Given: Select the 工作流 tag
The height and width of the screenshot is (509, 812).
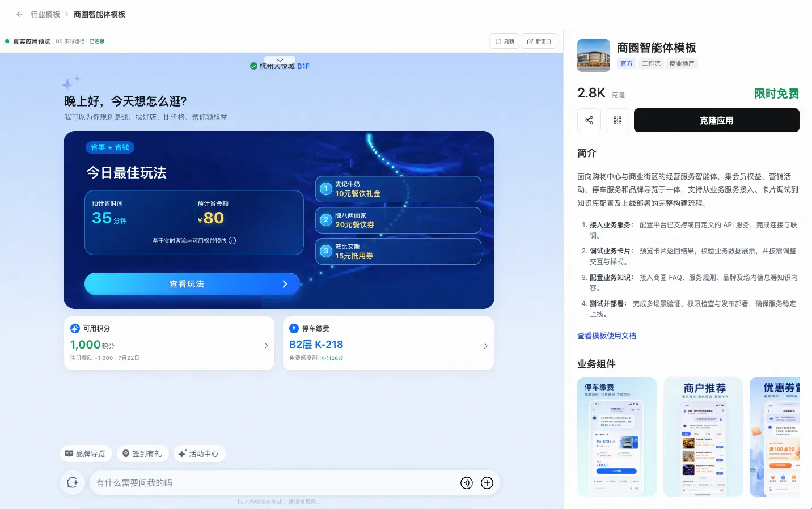Looking at the screenshot, I should pos(651,63).
